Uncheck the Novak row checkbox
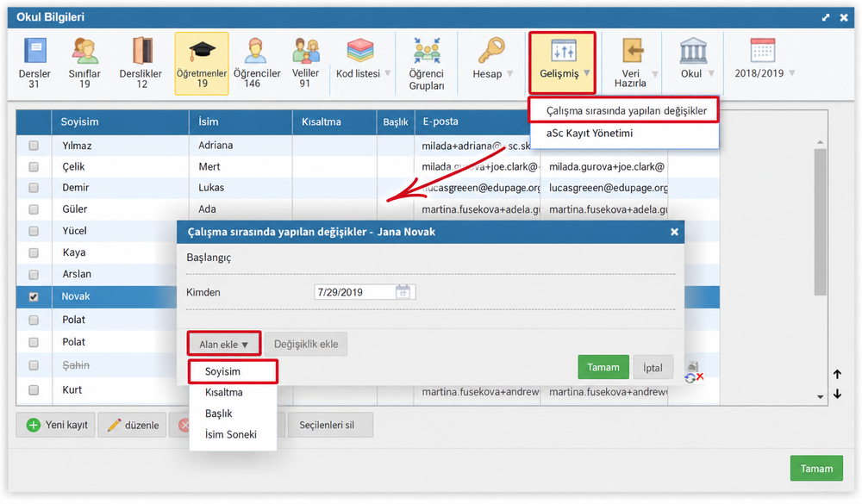This screenshot has height=504, width=862. (34, 296)
